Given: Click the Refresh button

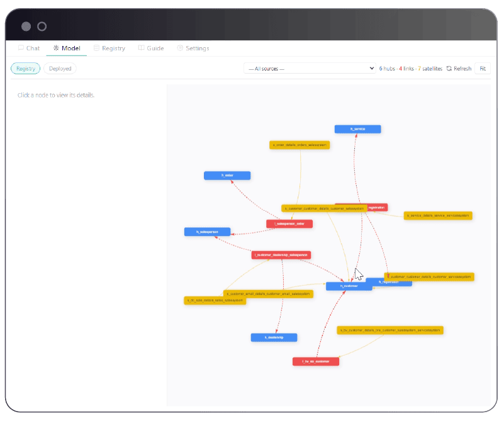Looking at the screenshot, I should click(459, 69).
